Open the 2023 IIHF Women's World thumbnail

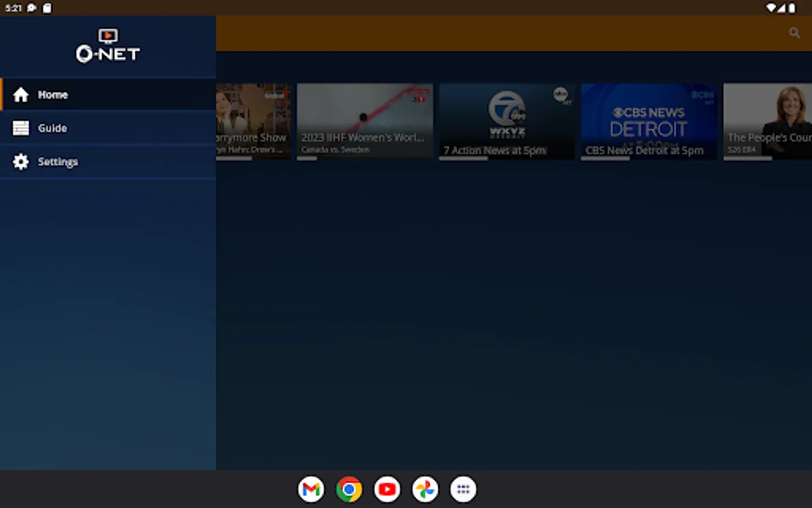(365, 121)
